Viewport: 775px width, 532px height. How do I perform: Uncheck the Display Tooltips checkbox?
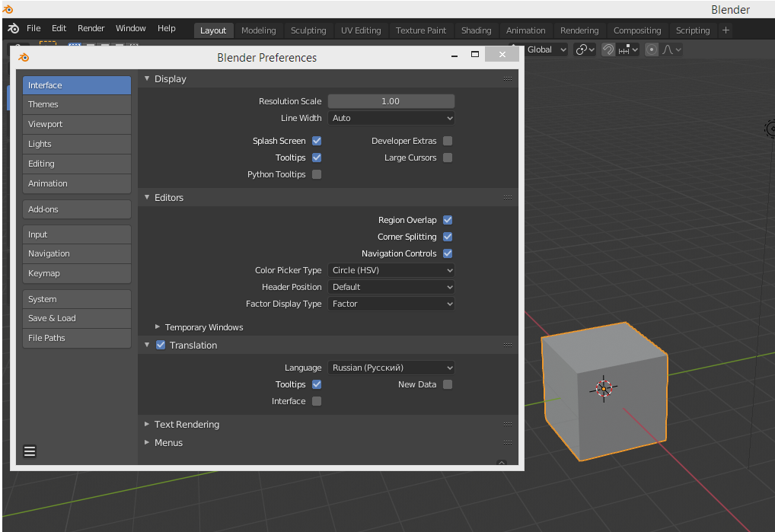pyautogui.click(x=317, y=158)
